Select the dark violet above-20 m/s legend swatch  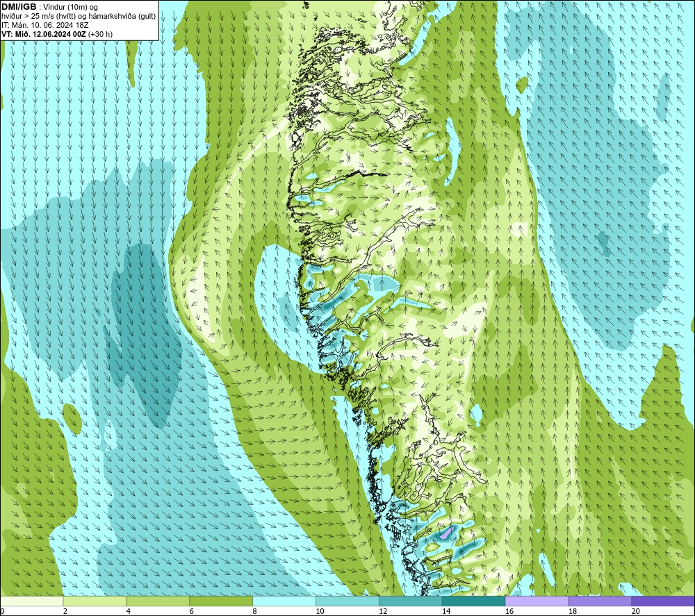point(663,601)
